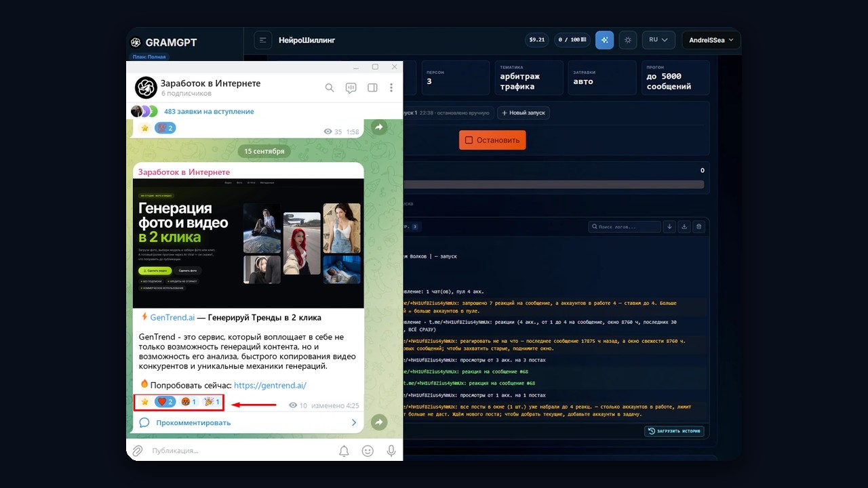Screen dimensions: 868x488
Task: Click the 0 / 100 counter badge
Action: point(572,40)
